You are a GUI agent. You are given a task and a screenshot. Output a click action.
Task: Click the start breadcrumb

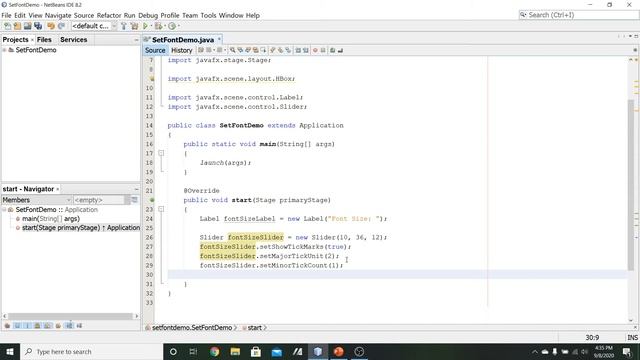(x=254, y=328)
